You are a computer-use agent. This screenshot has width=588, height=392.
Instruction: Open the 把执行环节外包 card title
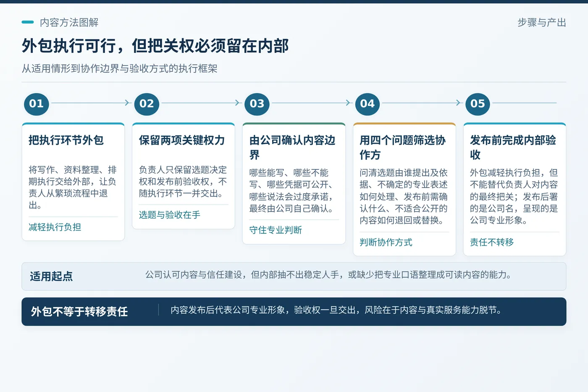click(66, 140)
